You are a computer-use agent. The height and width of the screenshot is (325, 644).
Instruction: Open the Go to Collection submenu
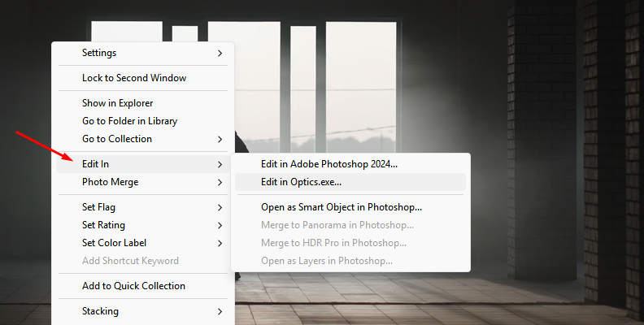(142, 139)
